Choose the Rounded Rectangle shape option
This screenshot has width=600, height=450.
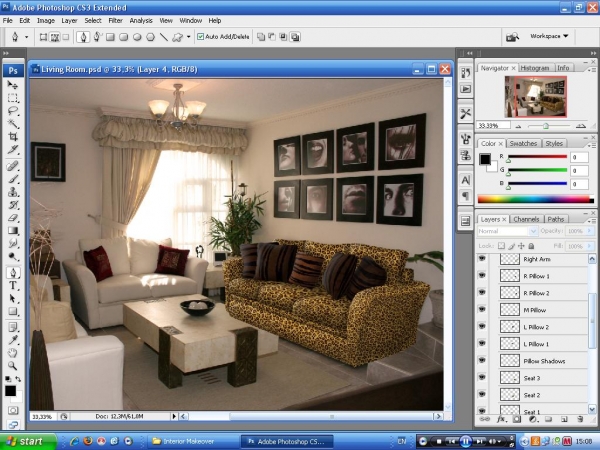point(124,37)
